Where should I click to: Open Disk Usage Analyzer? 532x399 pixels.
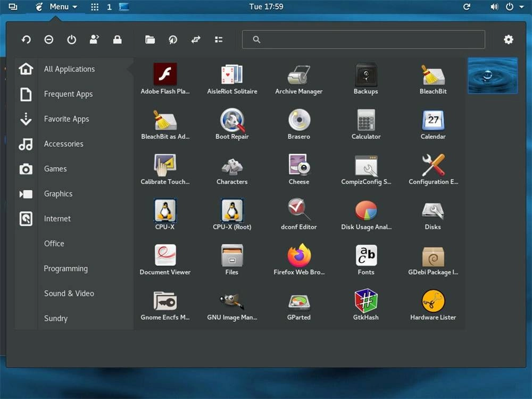[x=366, y=214]
